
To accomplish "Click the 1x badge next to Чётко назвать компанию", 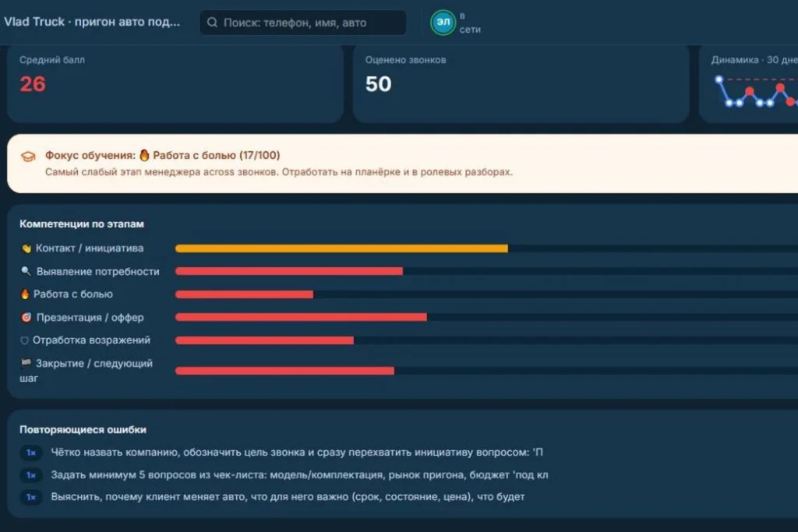I will pyautogui.click(x=31, y=453).
